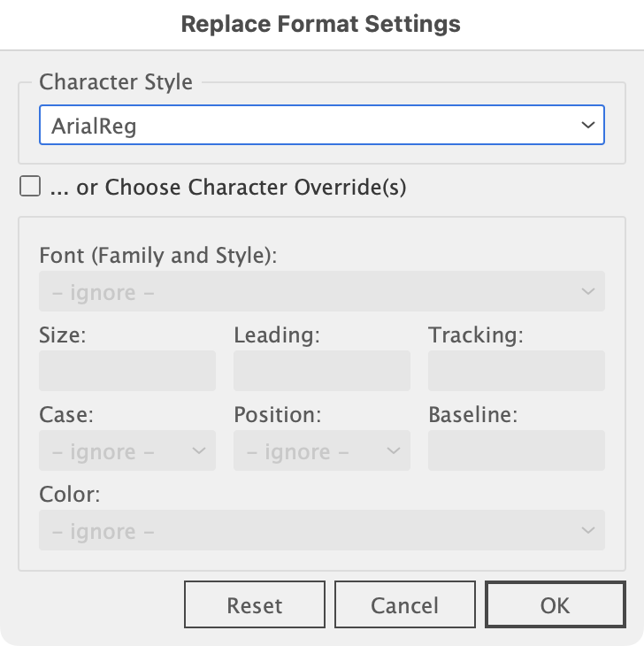Screen dimensions: 644x646
Task: Expand the Position dropdown
Action: pos(321,450)
